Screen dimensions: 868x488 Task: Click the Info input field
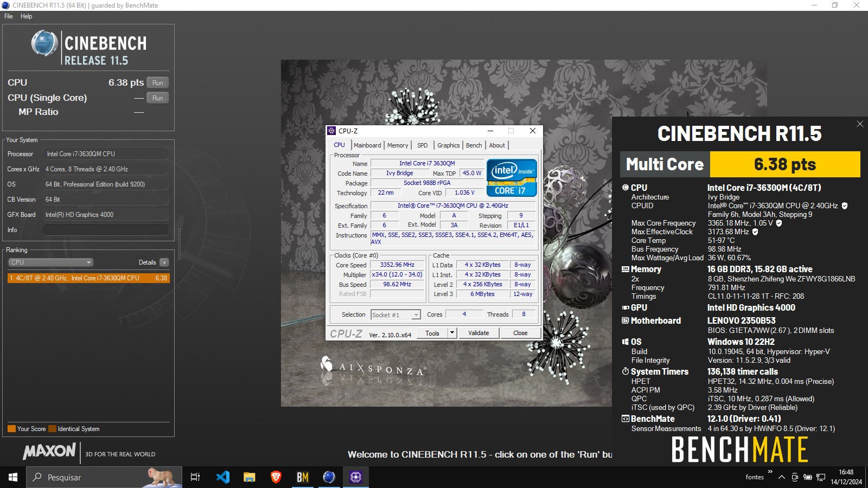tap(105, 230)
